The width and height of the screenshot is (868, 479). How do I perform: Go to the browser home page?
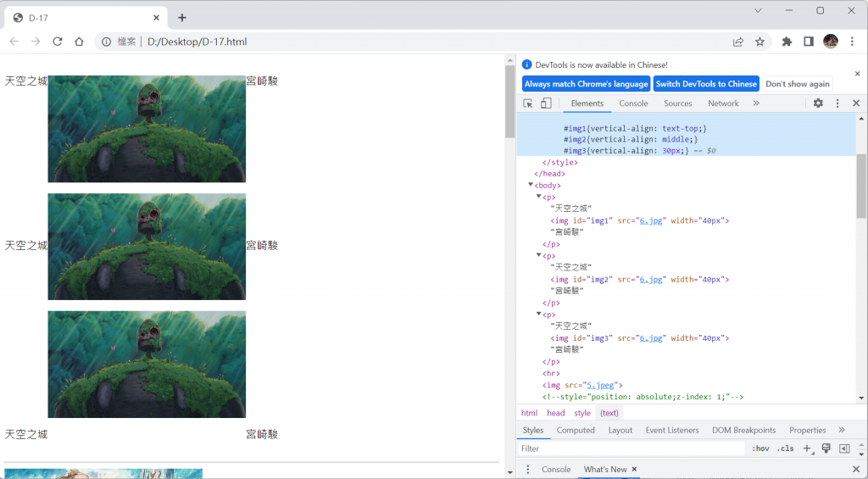pyautogui.click(x=79, y=42)
